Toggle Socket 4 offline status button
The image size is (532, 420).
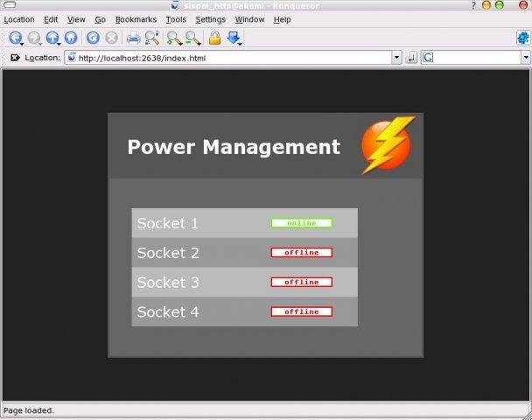[301, 311]
